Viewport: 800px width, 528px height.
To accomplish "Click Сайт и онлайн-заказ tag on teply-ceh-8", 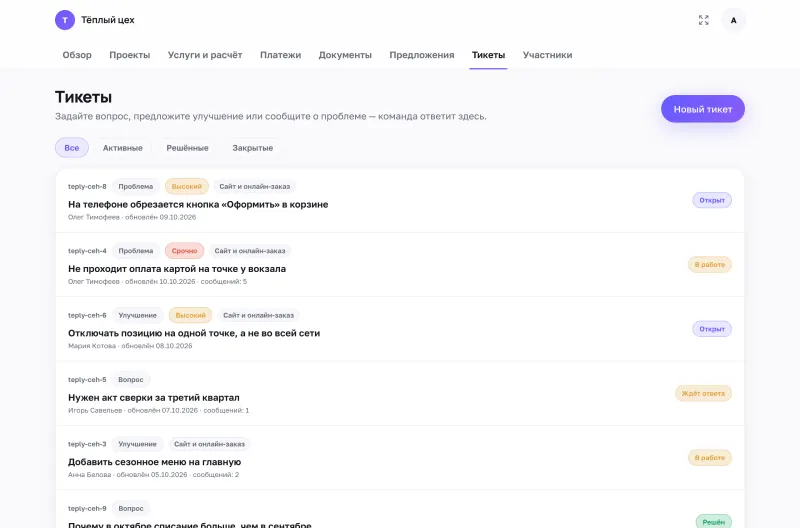I will 255,187.
